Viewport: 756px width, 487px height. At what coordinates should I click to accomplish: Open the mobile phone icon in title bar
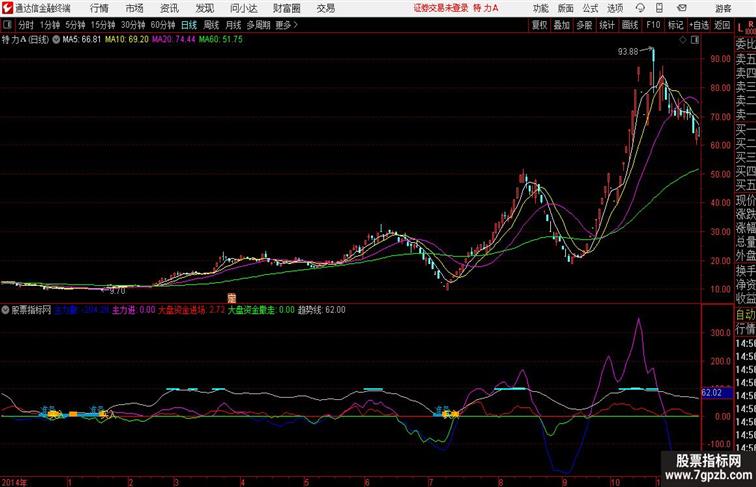(660, 8)
